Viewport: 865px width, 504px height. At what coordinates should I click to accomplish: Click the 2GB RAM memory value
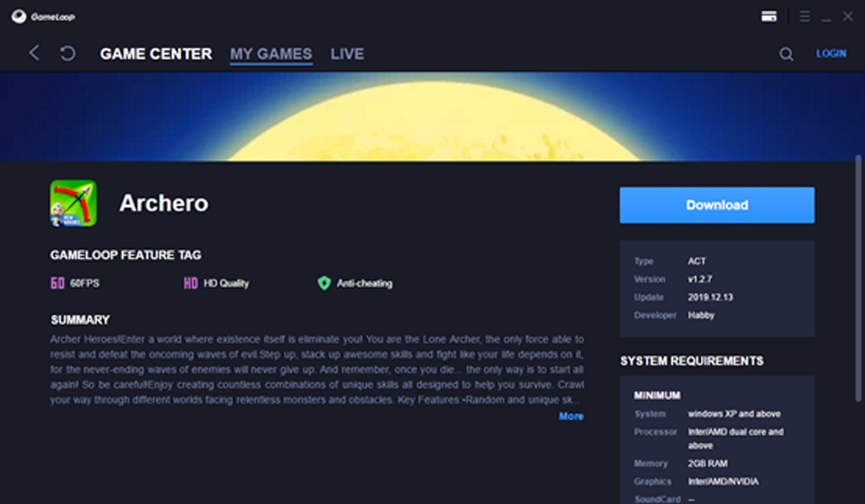click(x=708, y=463)
